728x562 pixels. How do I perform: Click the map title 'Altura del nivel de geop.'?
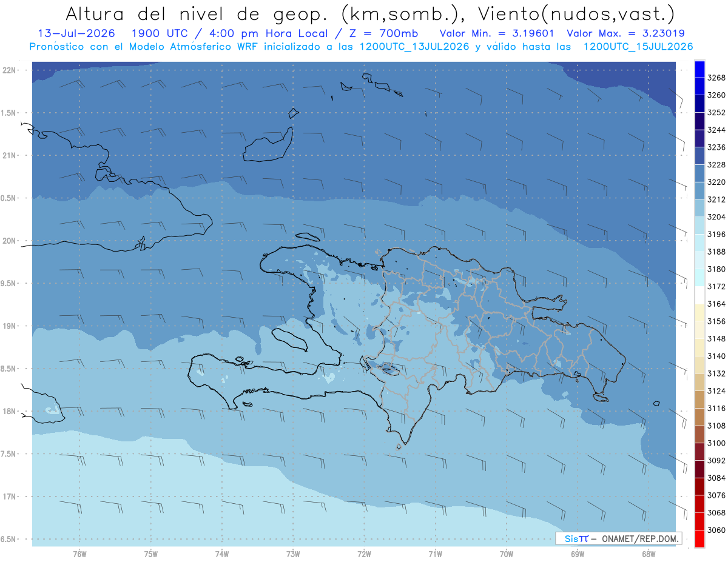(198, 13)
